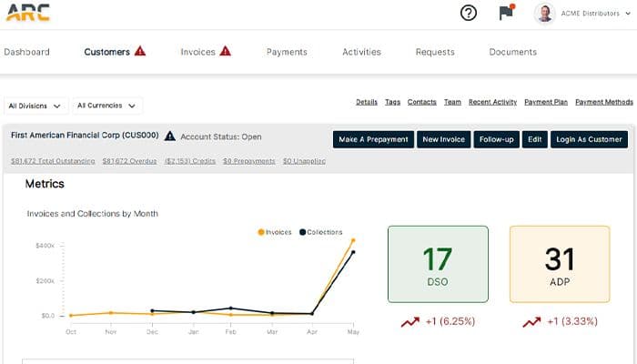Image resolution: width=637 pixels, height=364 pixels.
Task: Toggle the Invoices legend series
Action: pos(275,232)
